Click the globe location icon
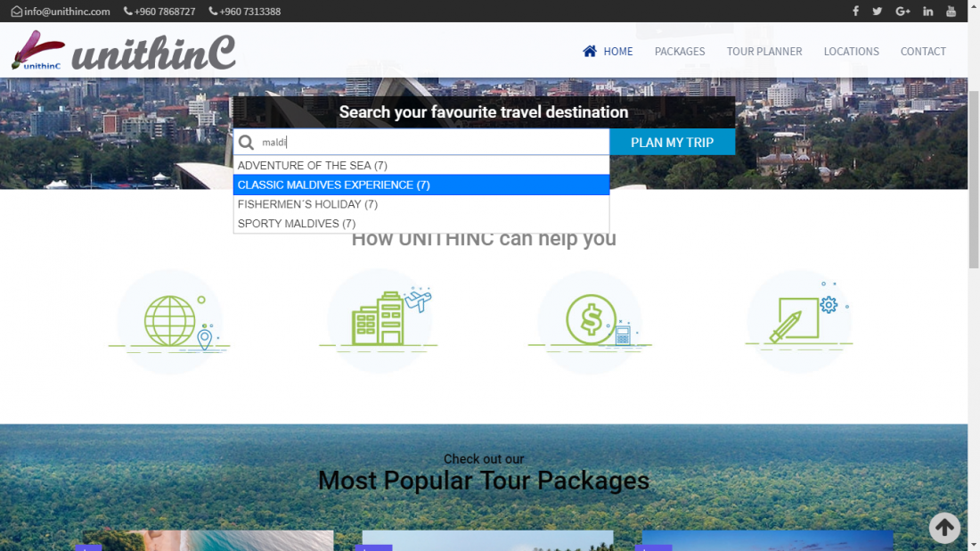This screenshot has width=980, height=551. click(170, 322)
